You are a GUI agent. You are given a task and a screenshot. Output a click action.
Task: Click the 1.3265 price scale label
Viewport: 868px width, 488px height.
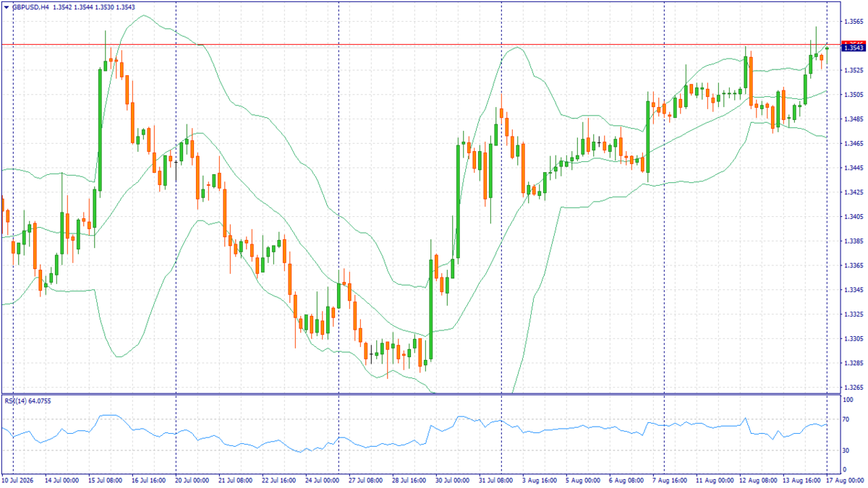[854, 388]
